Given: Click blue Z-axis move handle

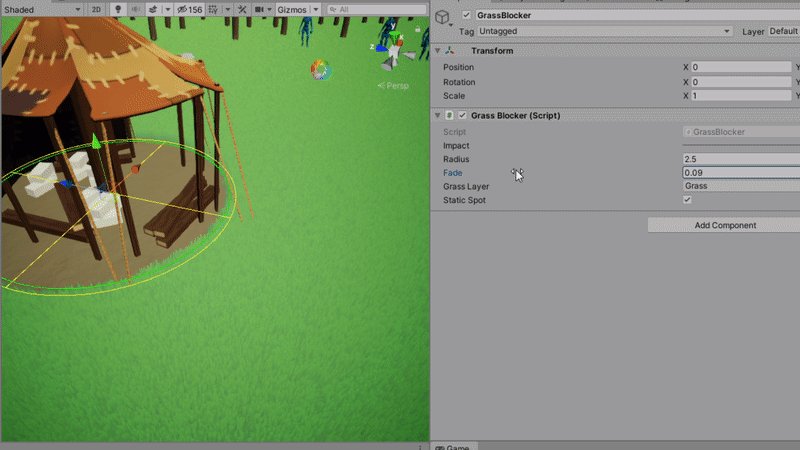Looking at the screenshot, I should (65, 184).
